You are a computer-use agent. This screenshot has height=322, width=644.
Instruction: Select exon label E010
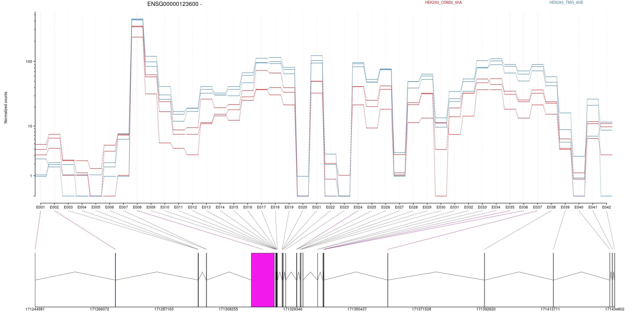coord(165,207)
